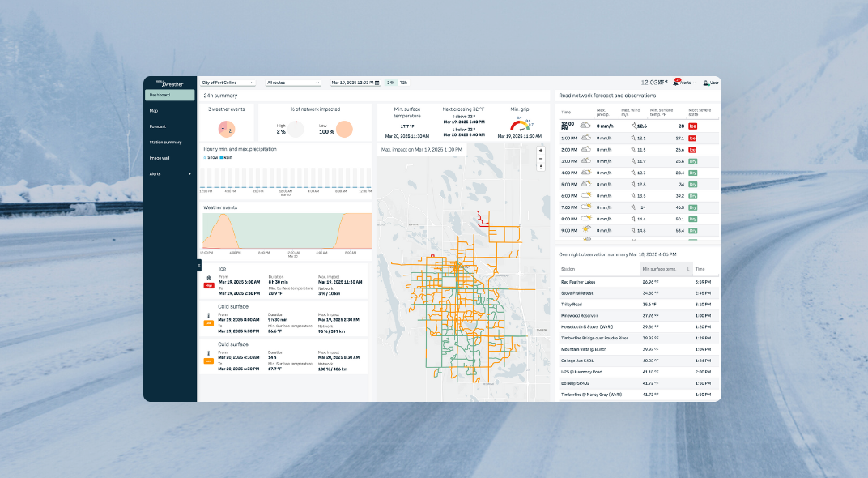Open the Dashboard sidebar item
Image resolution: width=868 pixels, height=478 pixels.
coord(169,96)
